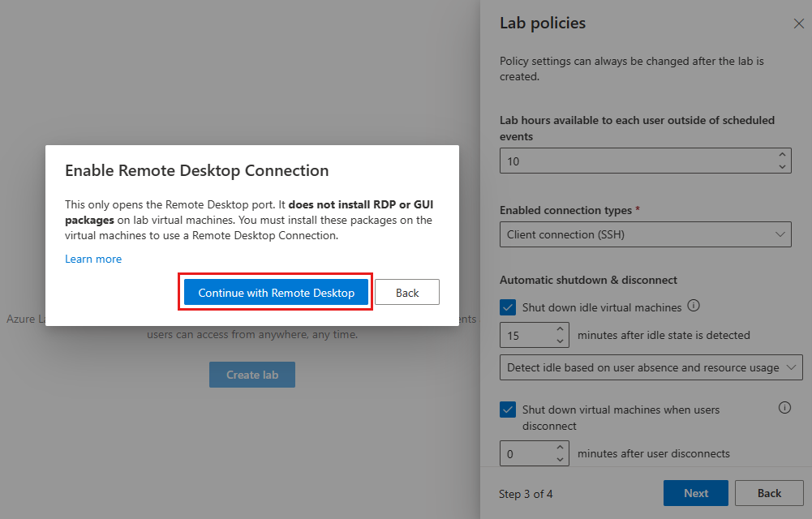
Task: Decrease idle minutes with down arrow
Action: pos(560,341)
